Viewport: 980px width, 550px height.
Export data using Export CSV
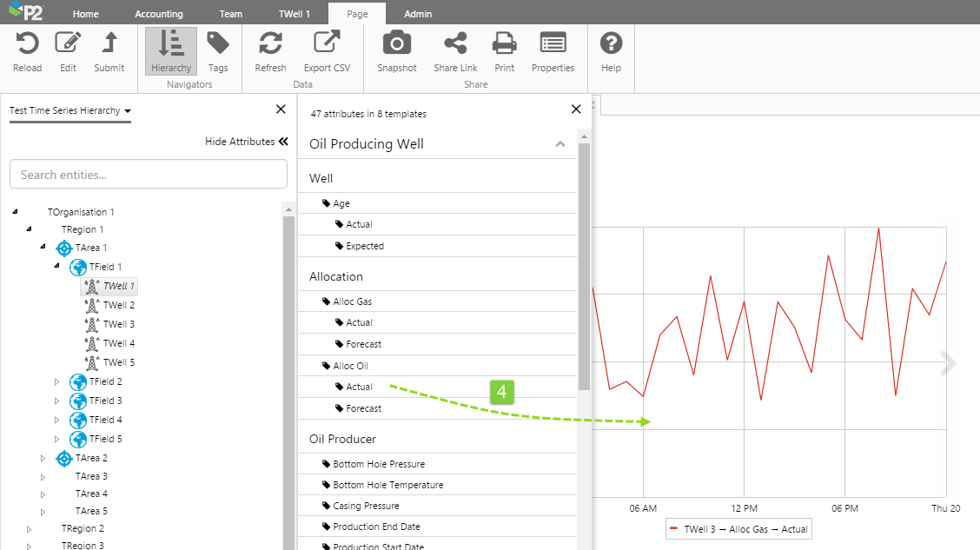(327, 44)
